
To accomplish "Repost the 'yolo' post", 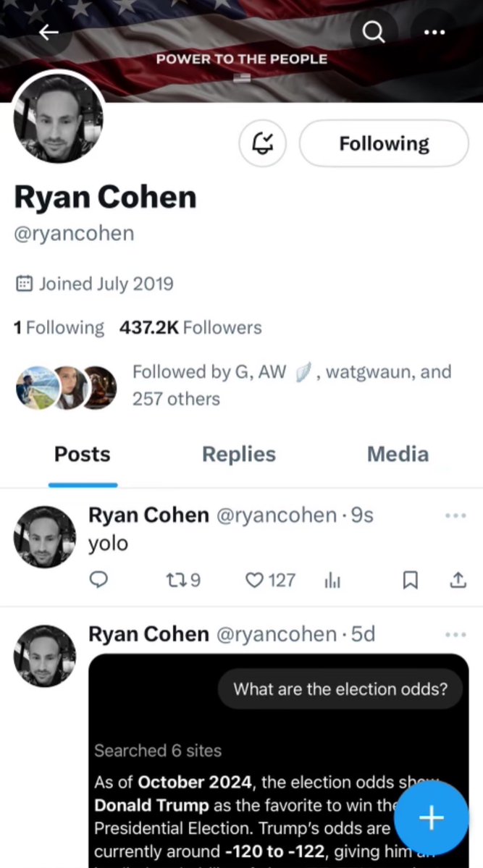I will [182, 580].
